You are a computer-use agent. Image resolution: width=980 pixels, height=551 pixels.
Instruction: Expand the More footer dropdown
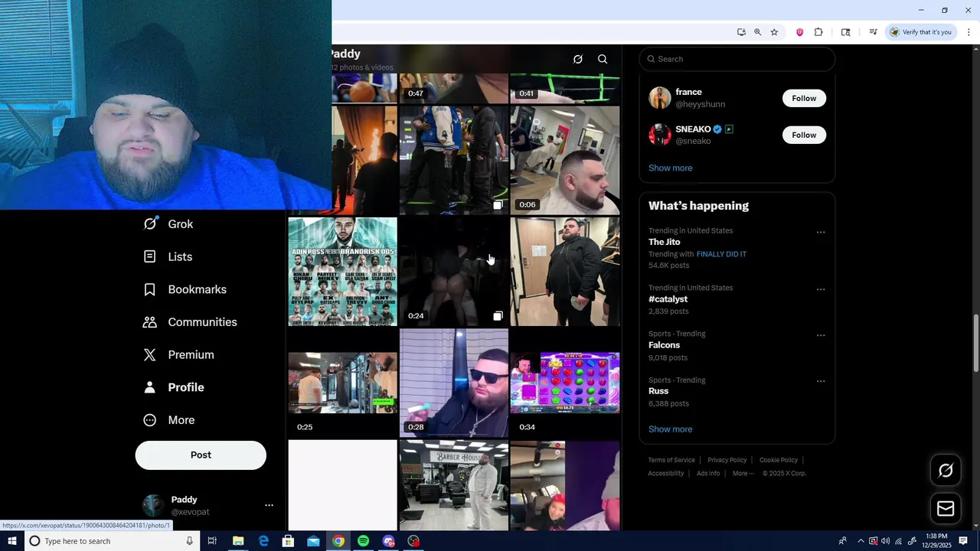click(743, 473)
